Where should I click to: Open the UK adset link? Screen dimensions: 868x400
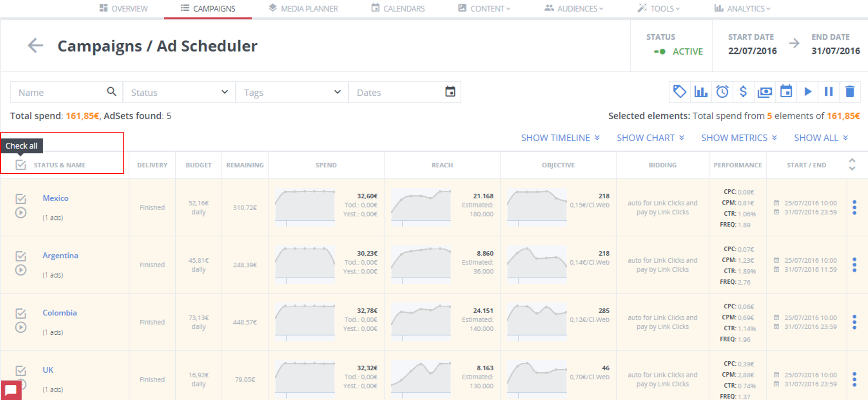(x=48, y=370)
